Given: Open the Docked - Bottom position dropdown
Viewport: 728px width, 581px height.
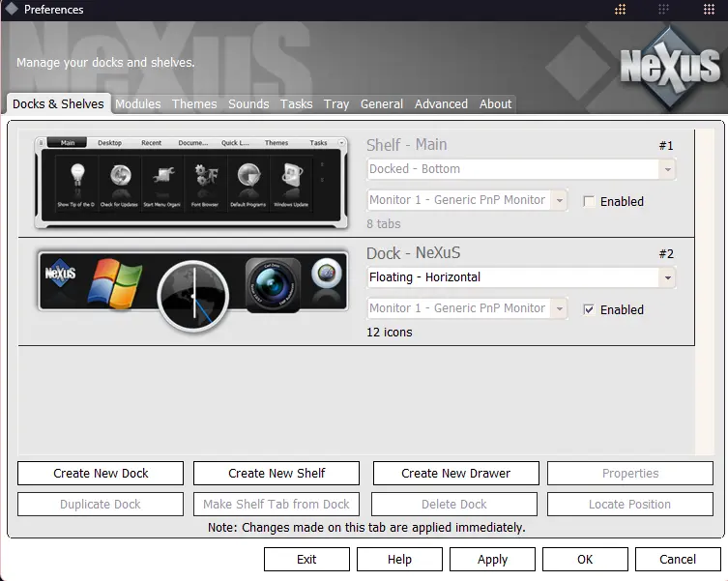Looking at the screenshot, I should (667, 169).
